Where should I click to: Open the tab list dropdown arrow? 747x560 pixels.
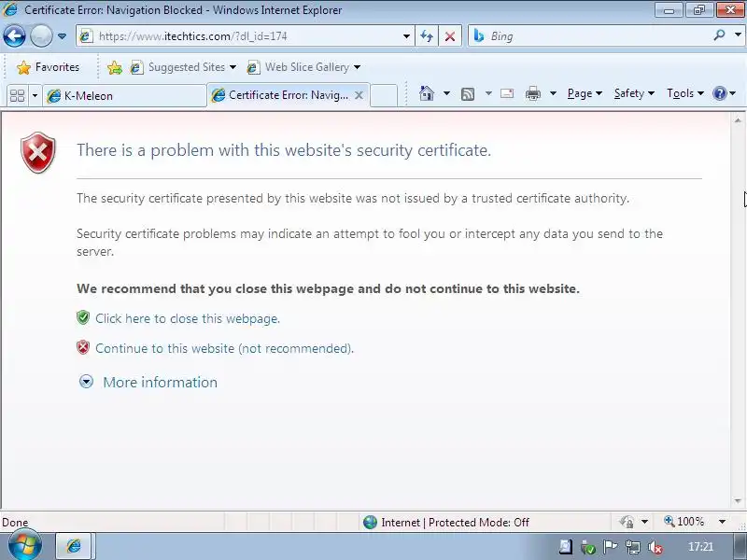coord(35,96)
